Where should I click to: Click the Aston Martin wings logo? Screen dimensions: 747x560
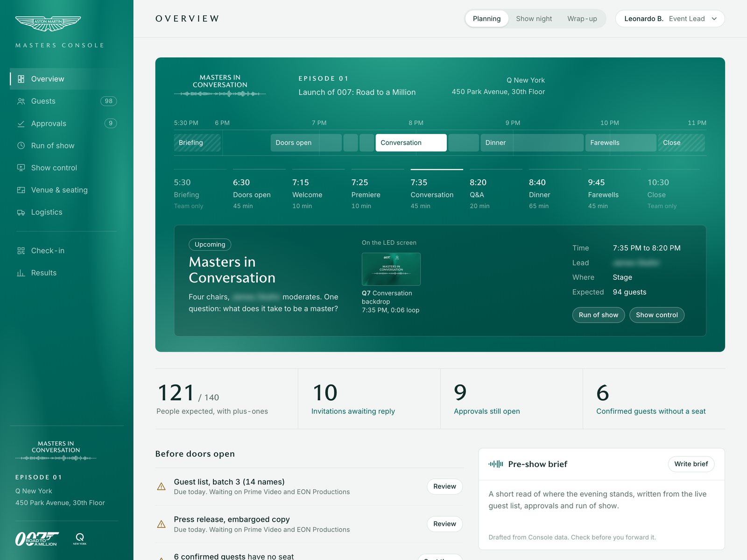[x=48, y=23]
